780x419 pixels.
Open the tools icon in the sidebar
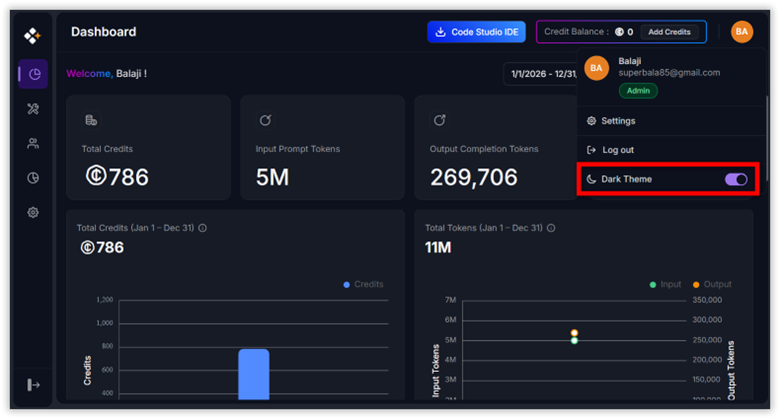(x=33, y=109)
